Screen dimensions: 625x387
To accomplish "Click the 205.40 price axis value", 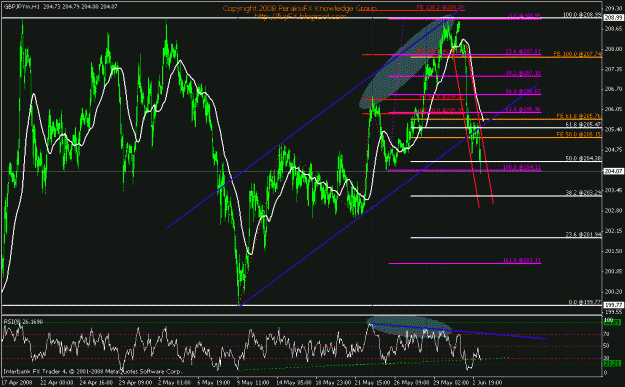I will coord(613,130).
